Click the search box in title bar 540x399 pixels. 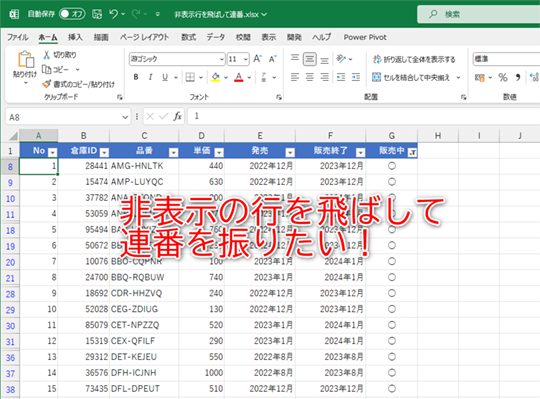(479, 14)
